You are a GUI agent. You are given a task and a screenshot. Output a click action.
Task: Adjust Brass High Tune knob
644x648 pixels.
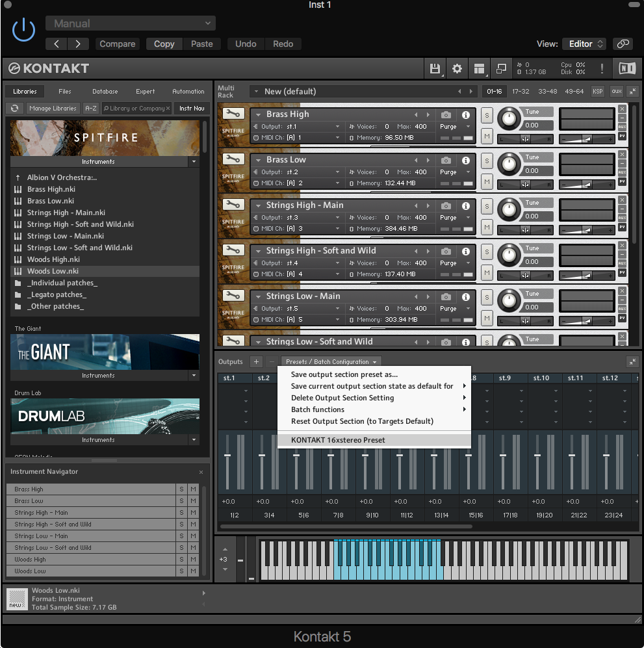[509, 118]
